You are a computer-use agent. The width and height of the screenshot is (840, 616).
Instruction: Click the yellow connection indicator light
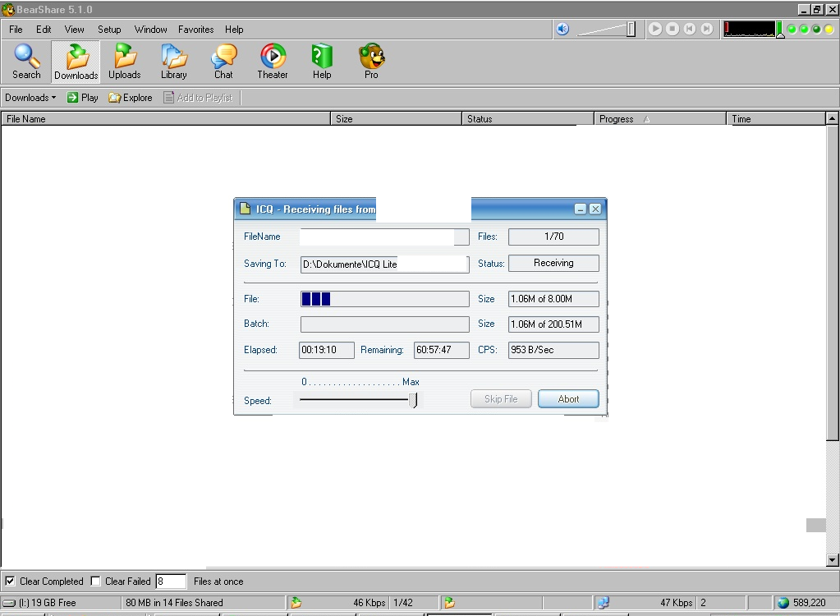(x=829, y=30)
